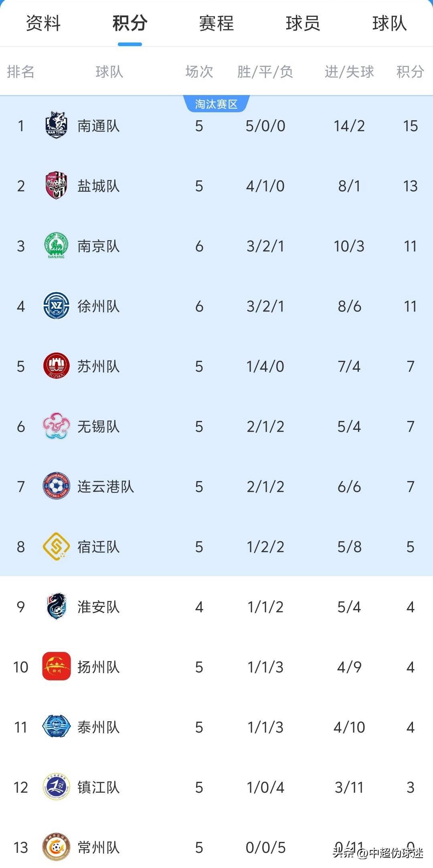
Task: Tap the green Nanjing team badge
Action: coord(56,246)
